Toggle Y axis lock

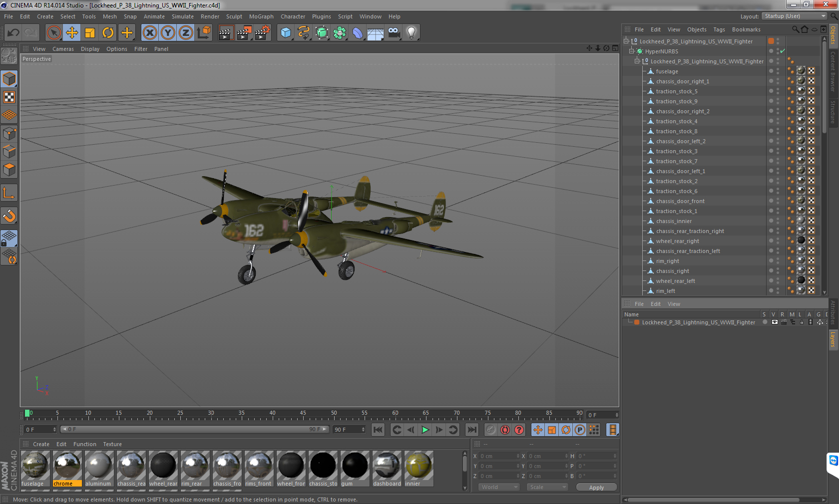168,33
